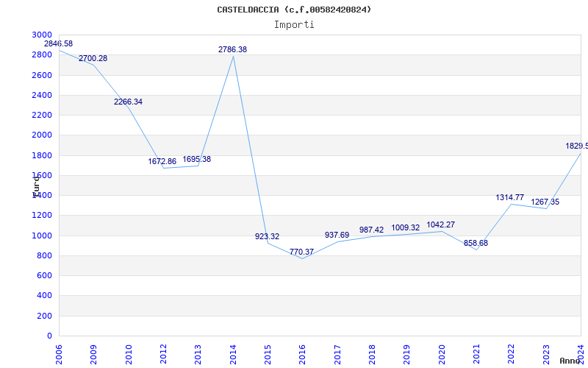Select data label 1042.27
Viewport: 588px width, 368px height.
(x=440, y=225)
